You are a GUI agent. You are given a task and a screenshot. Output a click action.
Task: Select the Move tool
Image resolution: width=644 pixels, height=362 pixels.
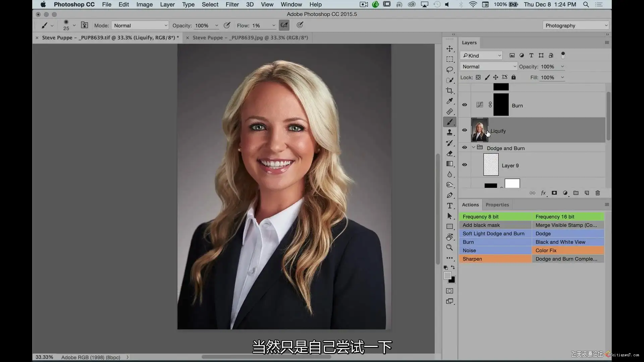pyautogui.click(x=449, y=49)
